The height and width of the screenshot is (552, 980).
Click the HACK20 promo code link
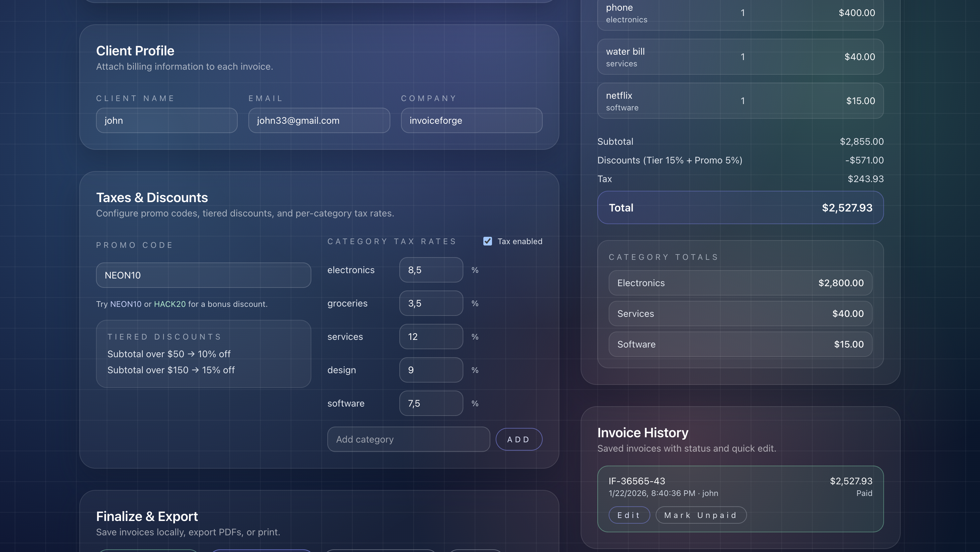[170, 304]
